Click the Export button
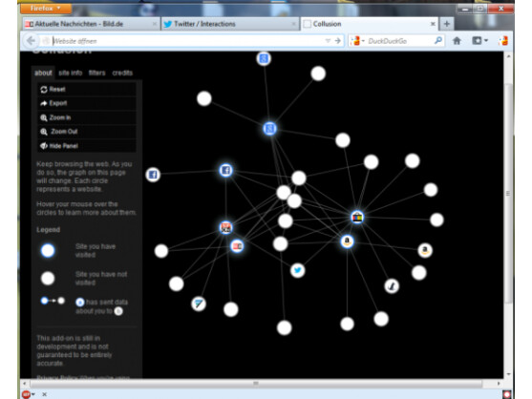532x399 pixels. click(x=87, y=103)
